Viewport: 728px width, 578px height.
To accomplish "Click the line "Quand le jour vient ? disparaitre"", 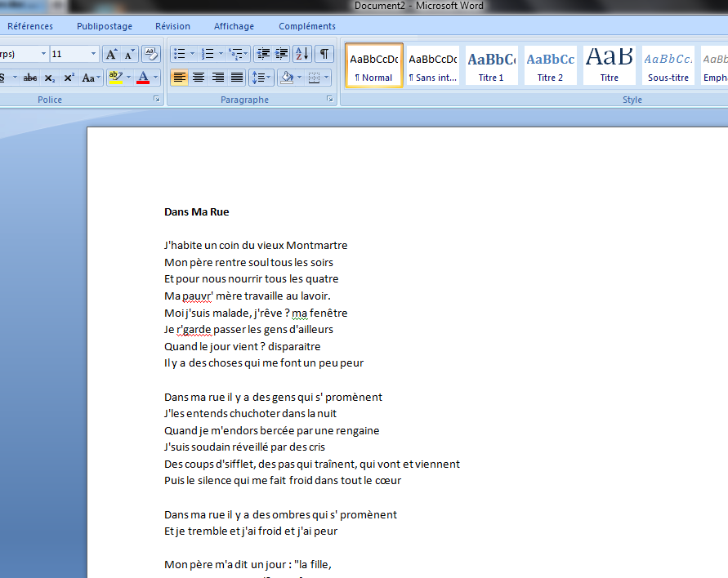I will pyautogui.click(x=243, y=346).
